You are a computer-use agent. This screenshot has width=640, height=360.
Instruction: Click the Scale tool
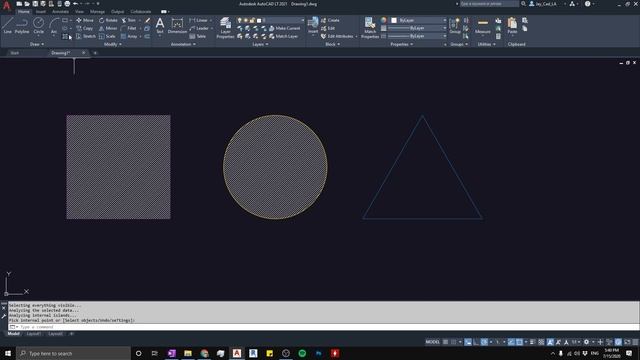[x=107, y=36]
